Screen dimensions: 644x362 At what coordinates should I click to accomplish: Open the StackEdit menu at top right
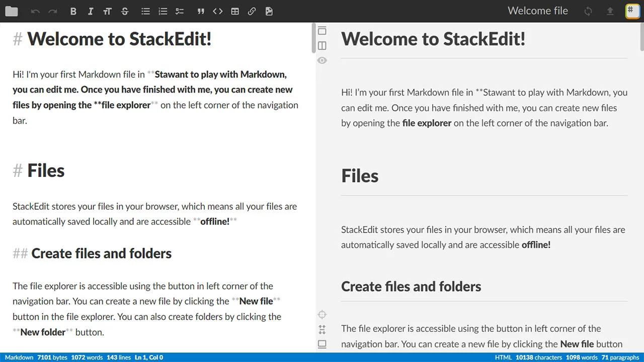coord(632,11)
